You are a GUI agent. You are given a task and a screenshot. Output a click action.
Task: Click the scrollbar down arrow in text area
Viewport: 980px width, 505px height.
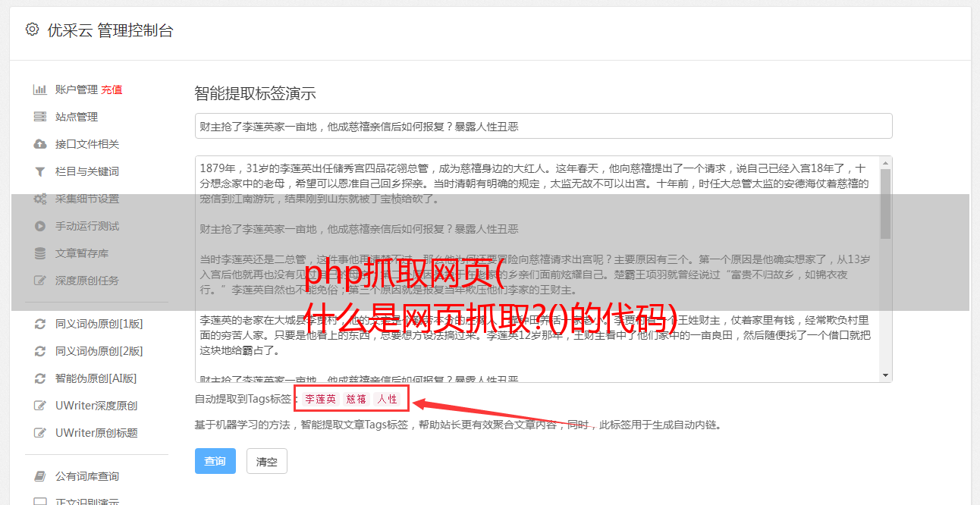885,375
